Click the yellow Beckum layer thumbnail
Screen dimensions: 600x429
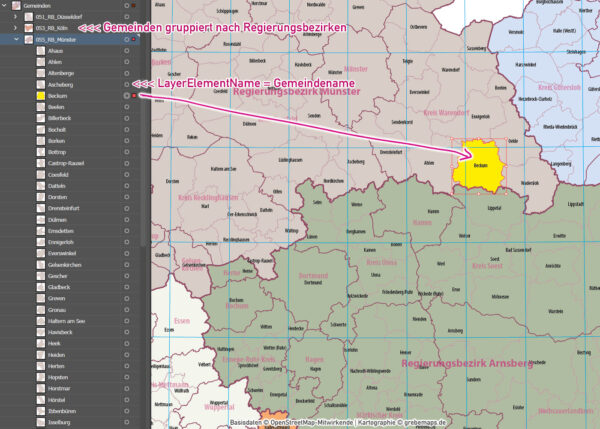click(41, 96)
